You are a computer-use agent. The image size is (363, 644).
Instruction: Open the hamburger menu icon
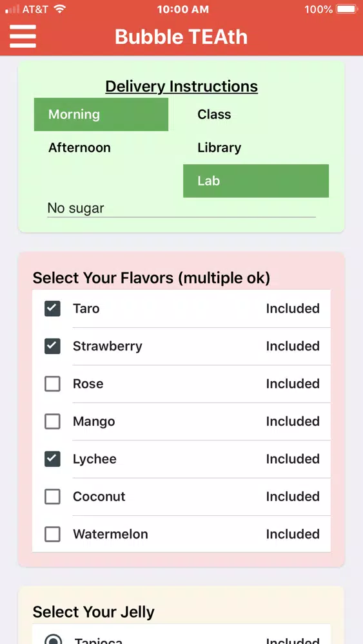23,36
